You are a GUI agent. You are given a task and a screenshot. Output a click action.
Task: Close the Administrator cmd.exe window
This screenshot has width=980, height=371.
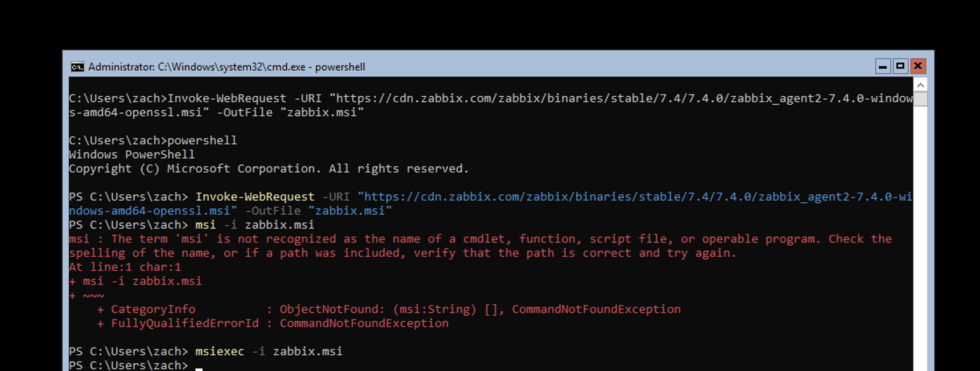click(918, 66)
